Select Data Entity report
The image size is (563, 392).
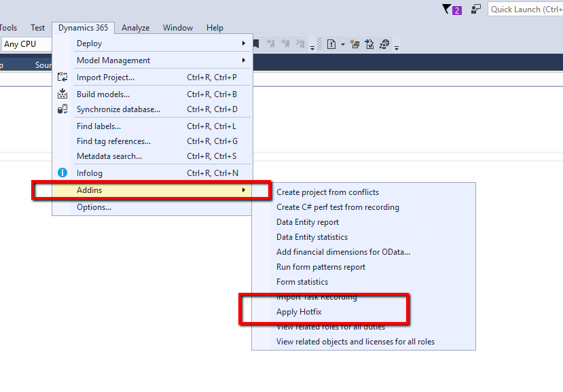[364, 222]
